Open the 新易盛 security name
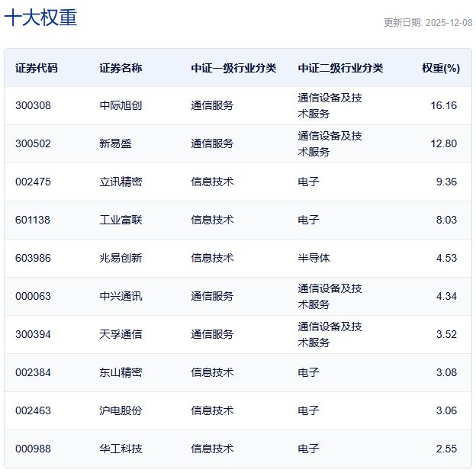Image resolution: width=476 pixels, height=473 pixels. (115, 143)
